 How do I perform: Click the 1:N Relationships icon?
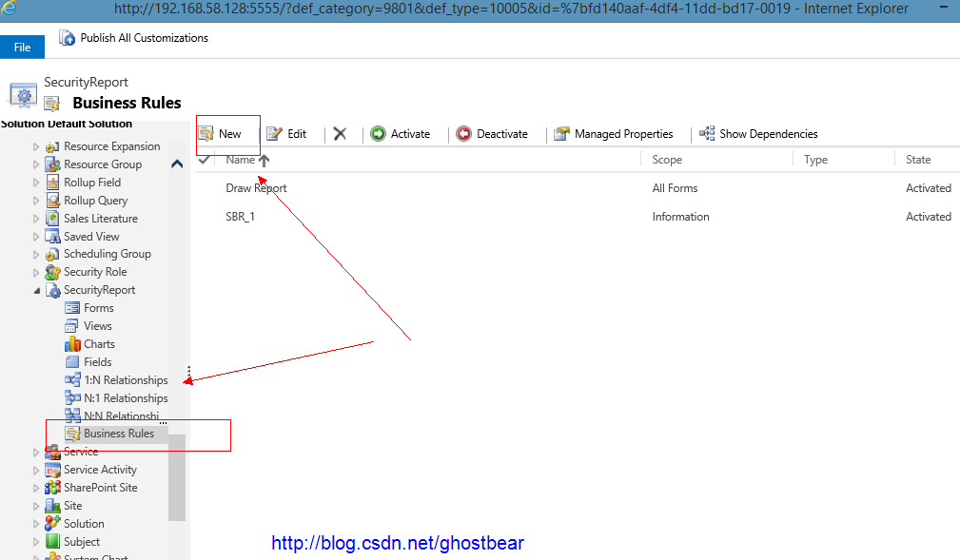(x=72, y=380)
